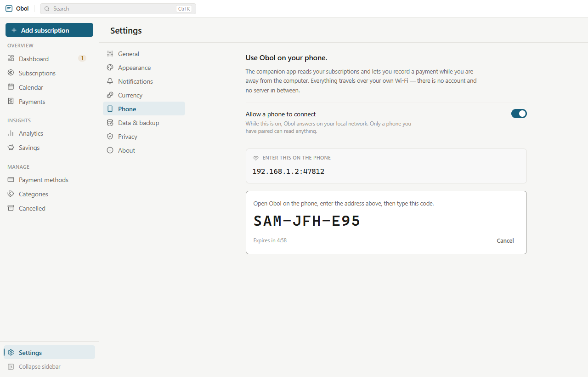The width and height of the screenshot is (588, 377).
Task: Open the Payments page
Action: (x=49, y=101)
